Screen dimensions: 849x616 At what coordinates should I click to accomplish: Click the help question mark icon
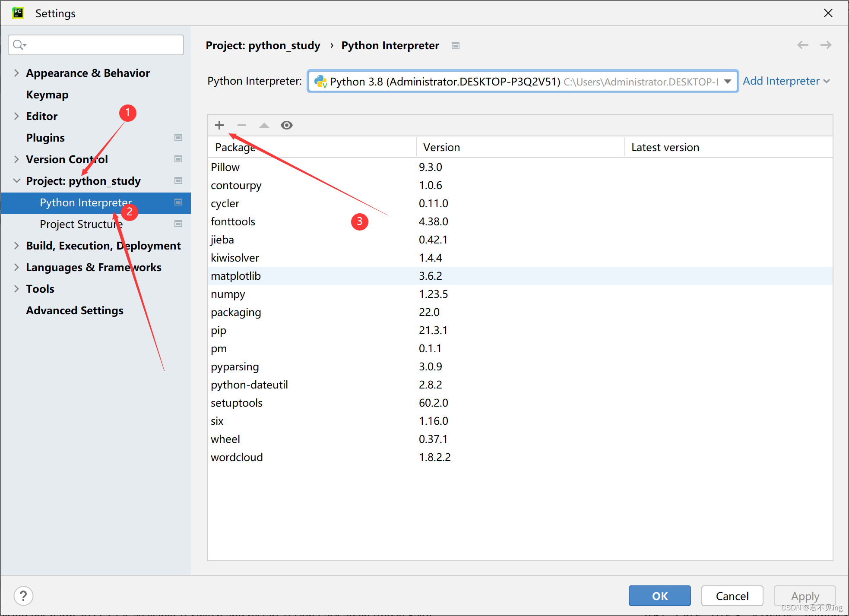click(x=23, y=596)
